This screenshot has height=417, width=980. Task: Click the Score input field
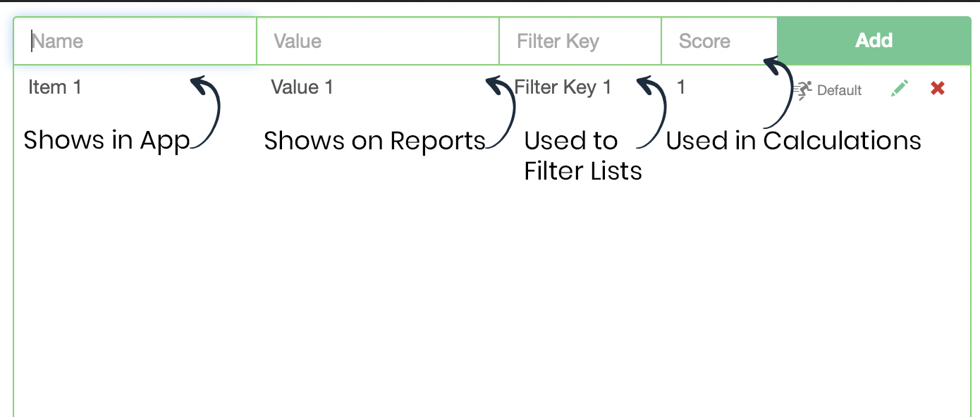point(719,41)
